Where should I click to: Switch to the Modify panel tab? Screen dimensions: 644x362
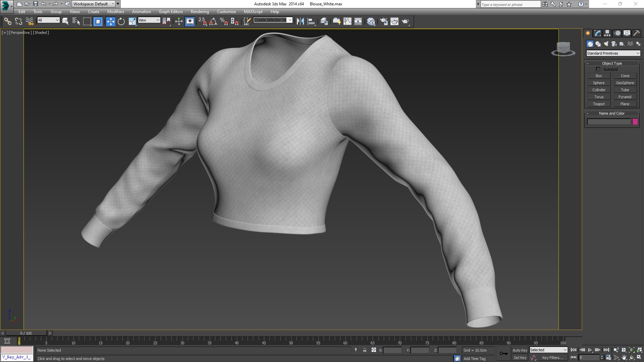click(x=597, y=33)
